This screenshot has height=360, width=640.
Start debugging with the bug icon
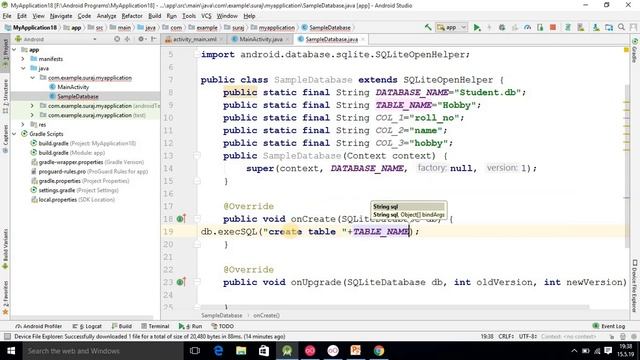(x=502, y=27)
